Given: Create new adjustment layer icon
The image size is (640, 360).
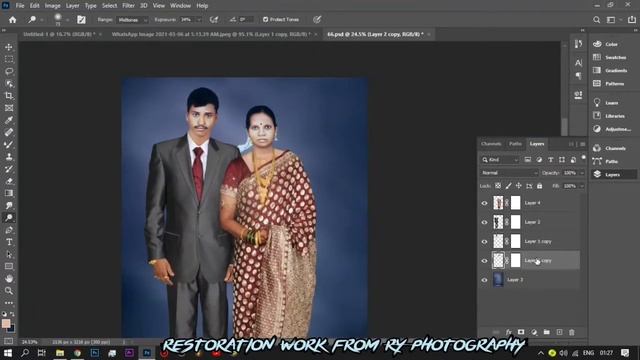Looking at the screenshot, I should point(534,332).
